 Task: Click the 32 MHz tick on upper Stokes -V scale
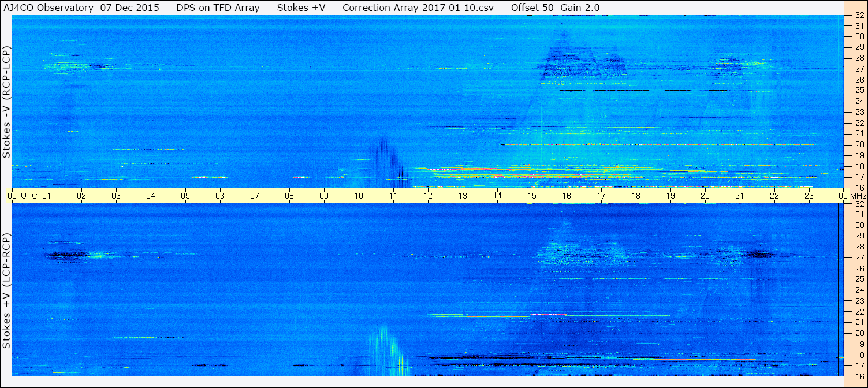pyautogui.click(x=859, y=15)
